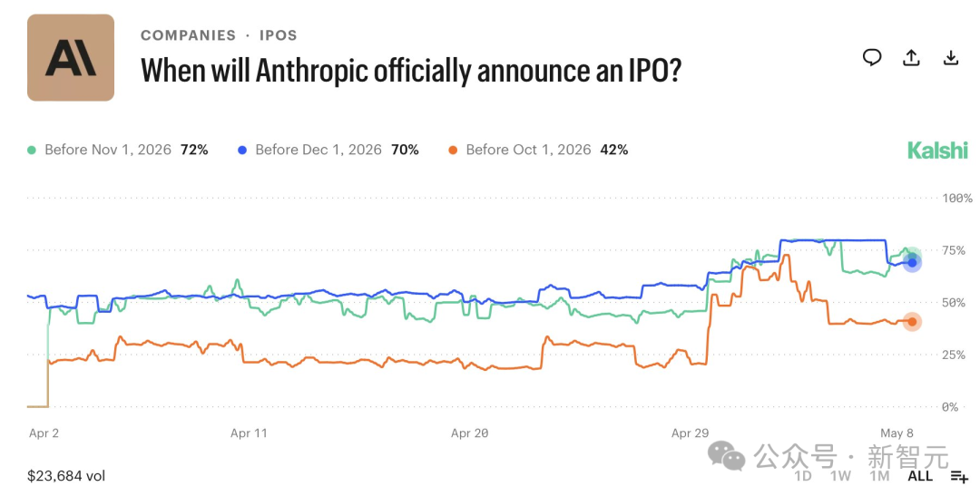Click the Kalshi logo
The height and width of the screenshot is (496, 980).
click(937, 150)
